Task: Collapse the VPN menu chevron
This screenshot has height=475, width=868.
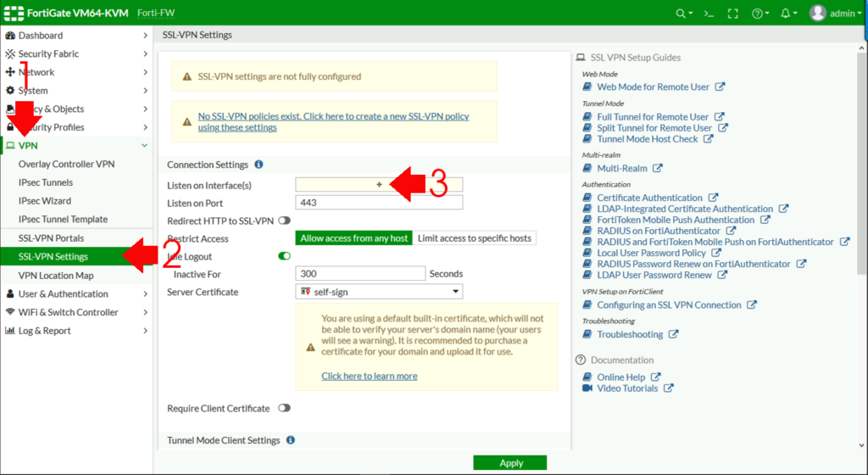Action: [x=144, y=146]
